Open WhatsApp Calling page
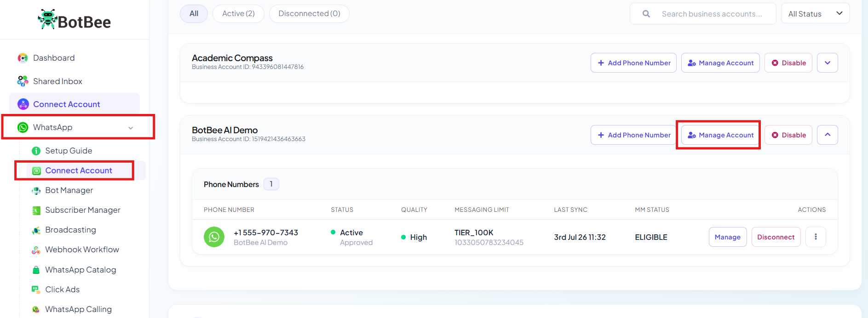Image resolution: width=868 pixels, height=318 pixels. point(79,309)
